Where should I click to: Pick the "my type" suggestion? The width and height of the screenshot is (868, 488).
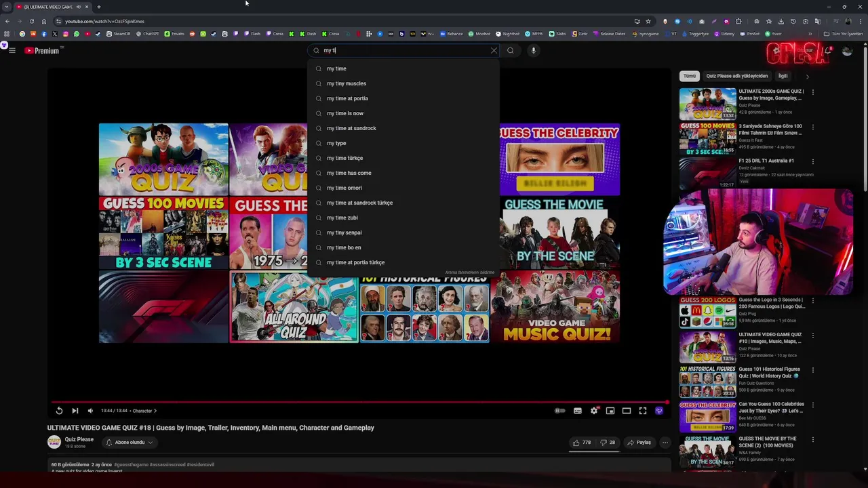coord(403,143)
